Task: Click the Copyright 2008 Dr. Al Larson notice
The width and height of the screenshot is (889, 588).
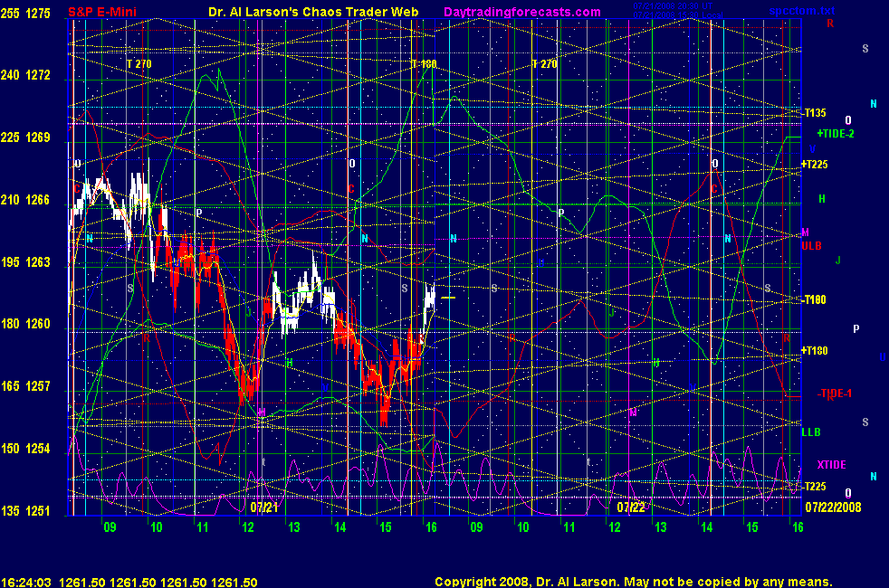Action: [633, 583]
